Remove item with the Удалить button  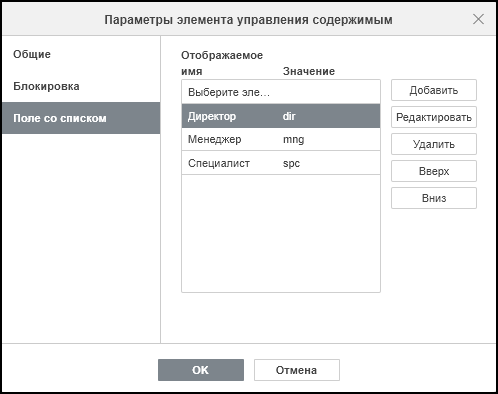pos(434,144)
